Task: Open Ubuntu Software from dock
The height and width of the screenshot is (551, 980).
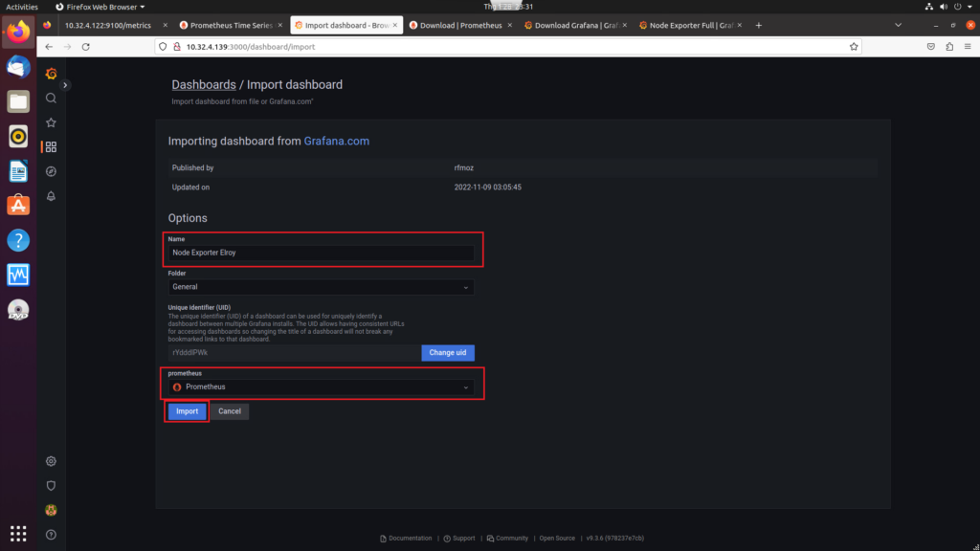Action: [x=18, y=206]
